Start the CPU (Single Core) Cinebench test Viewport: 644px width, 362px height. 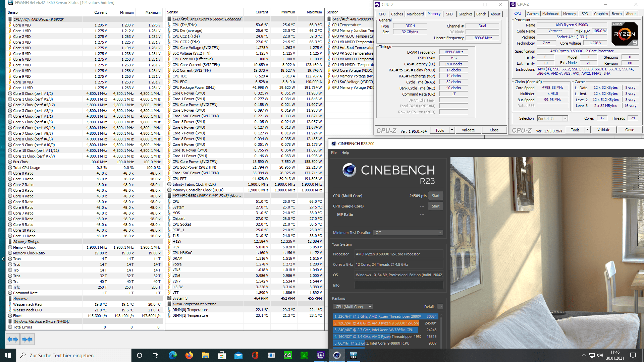436,206
